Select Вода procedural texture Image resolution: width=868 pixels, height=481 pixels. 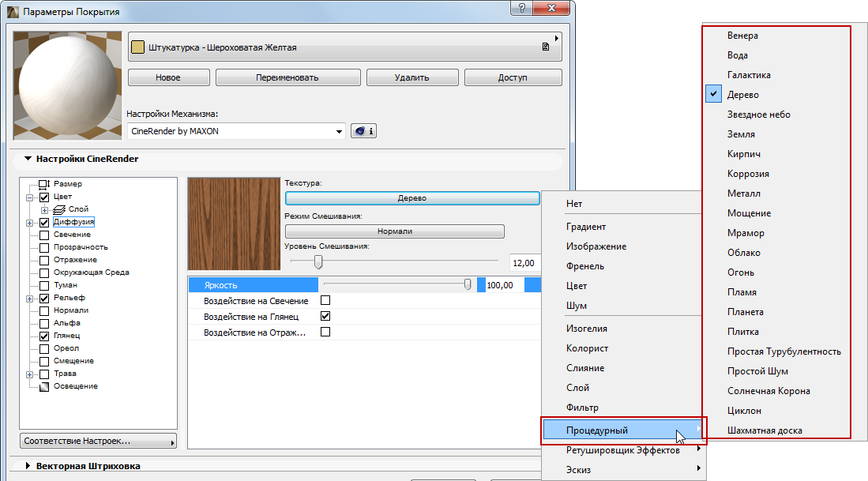738,55
